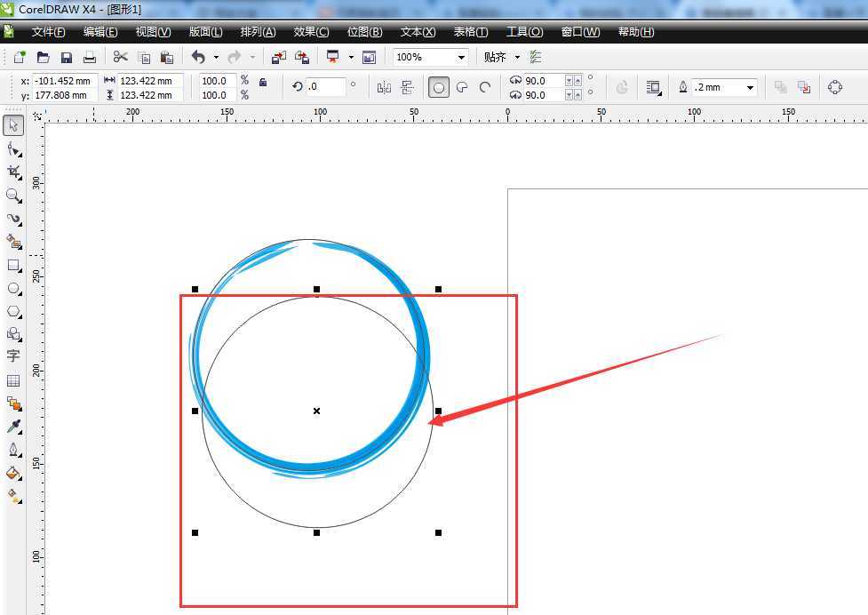Open the 效果(C) menu
868x615 pixels.
pos(311,32)
